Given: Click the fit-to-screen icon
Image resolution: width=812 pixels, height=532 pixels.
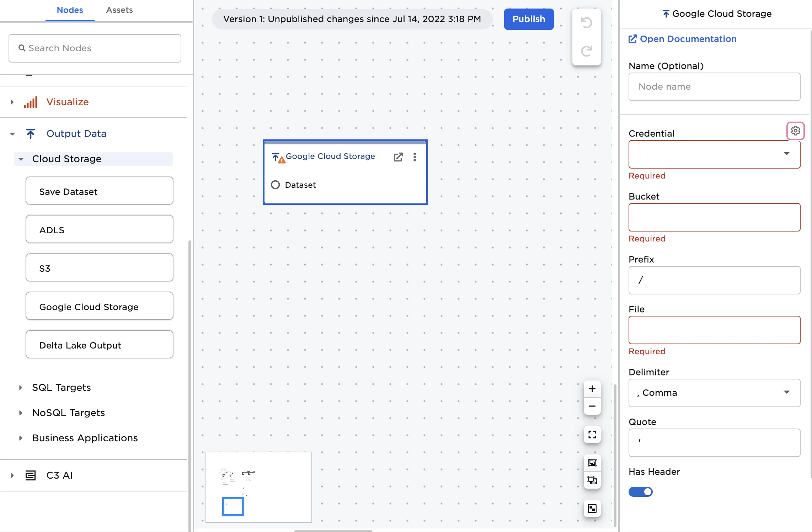Looking at the screenshot, I should [592, 435].
